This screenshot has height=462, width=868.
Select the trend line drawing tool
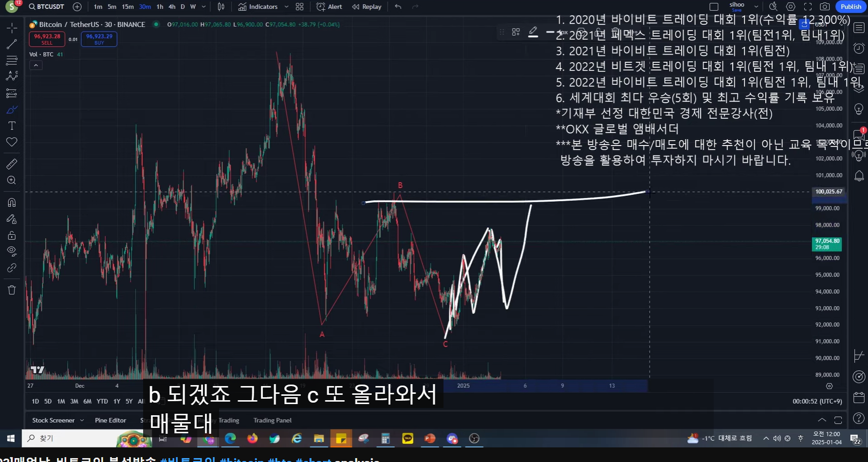(x=12, y=44)
